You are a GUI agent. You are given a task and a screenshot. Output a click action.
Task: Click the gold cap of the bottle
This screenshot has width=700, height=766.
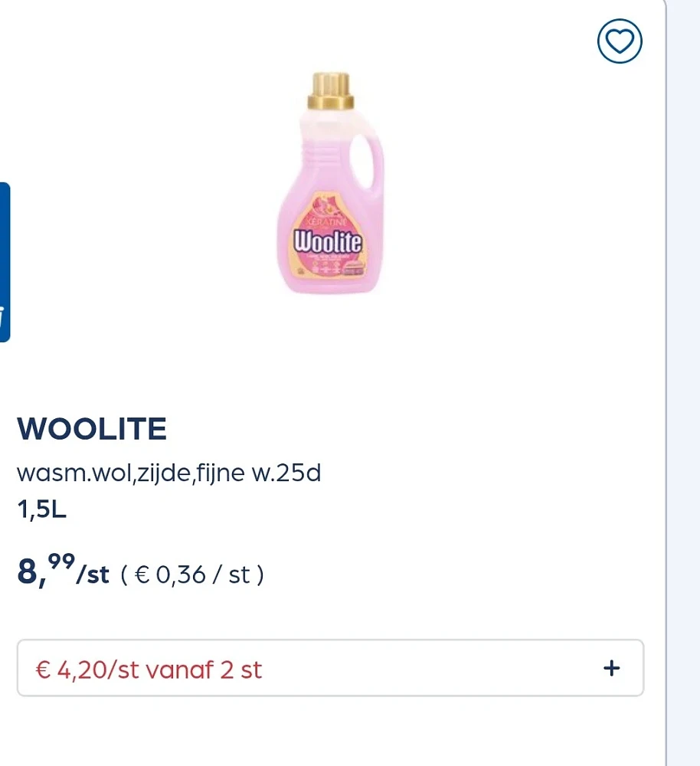pos(330,91)
